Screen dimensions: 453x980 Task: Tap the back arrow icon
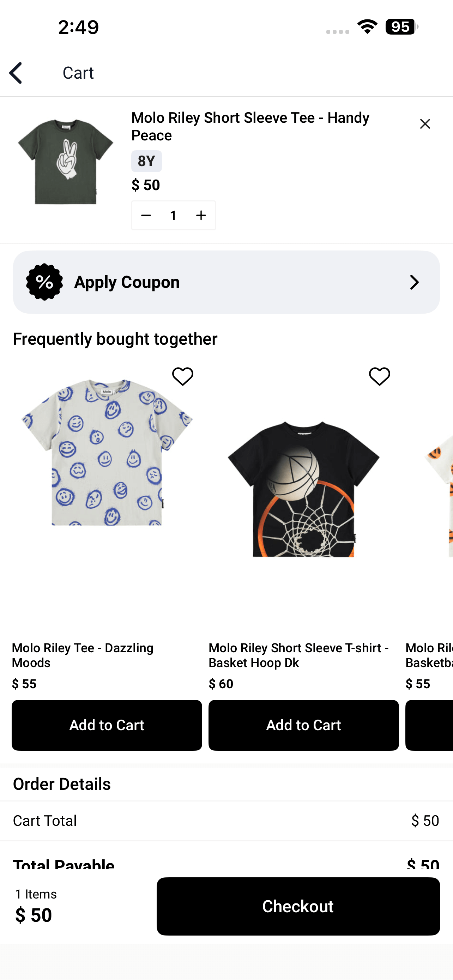pos(16,73)
